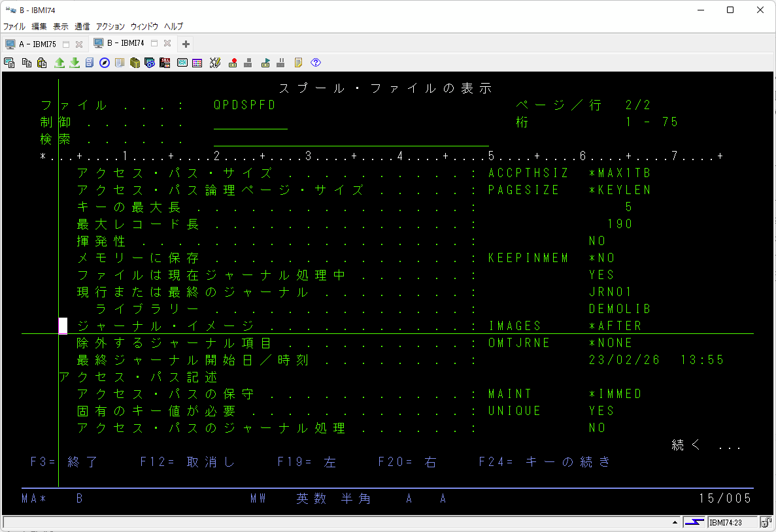This screenshot has height=532, width=776.
Task: Open the scratchpad notepad icon
Action: [297, 62]
